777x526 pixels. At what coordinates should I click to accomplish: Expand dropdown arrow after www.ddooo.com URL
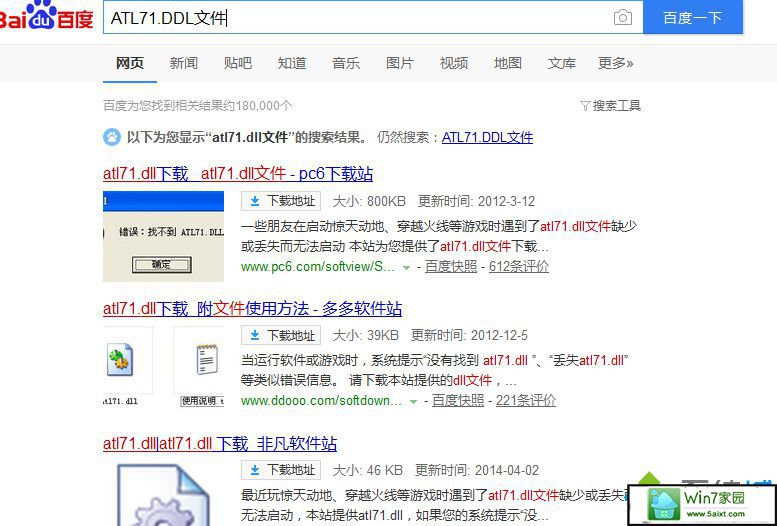(x=413, y=402)
